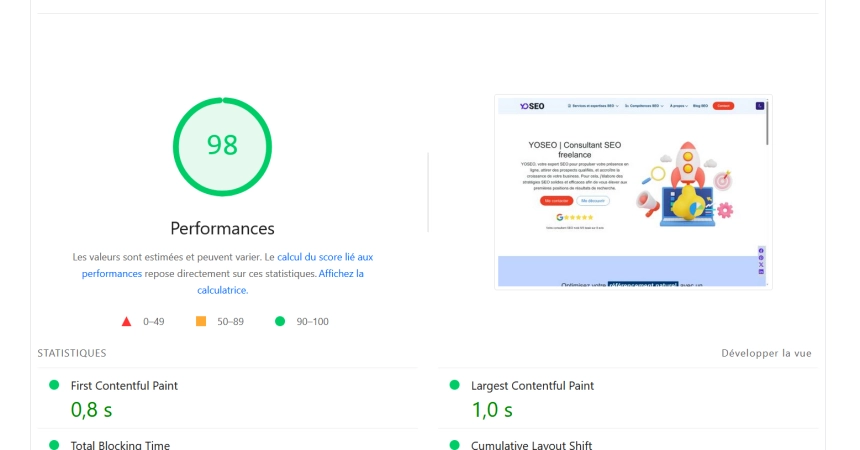
Task: Click the green circle 90–100 legend icon
Action: coord(280,321)
